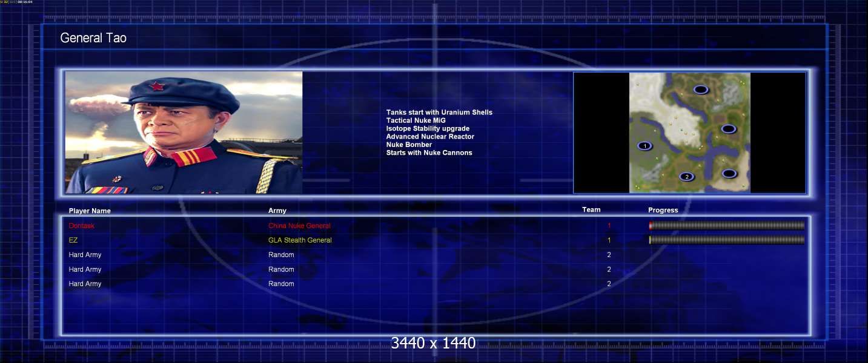Click the 'Army' column header
This screenshot has height=363, width=868.
[x=277, y=211]
